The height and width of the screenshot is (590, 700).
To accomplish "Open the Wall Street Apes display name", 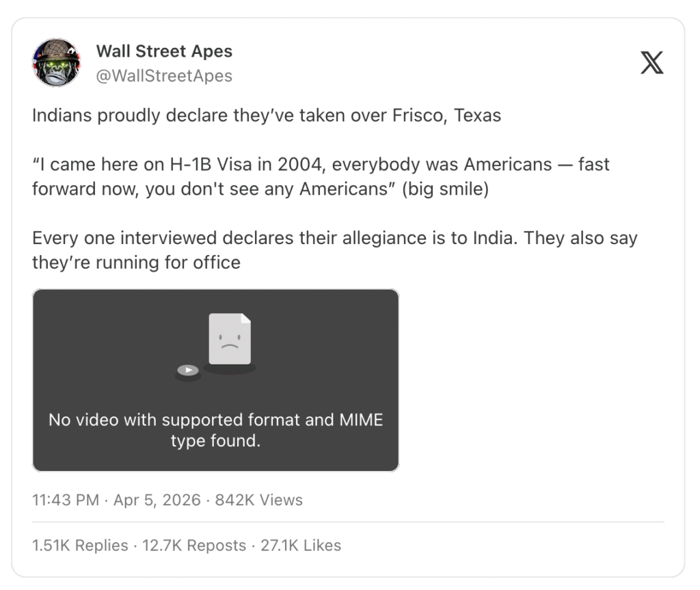I will coord(164,51).
